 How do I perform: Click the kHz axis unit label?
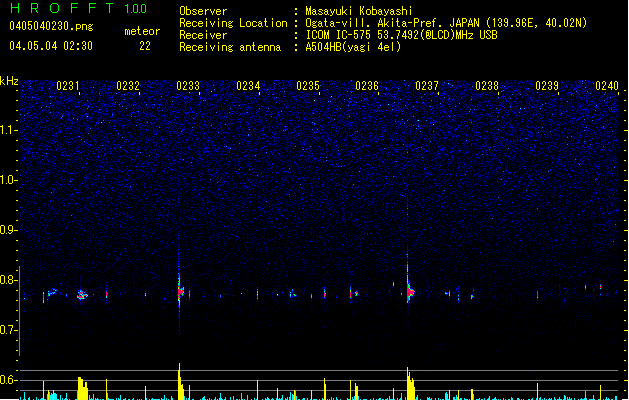9,81
